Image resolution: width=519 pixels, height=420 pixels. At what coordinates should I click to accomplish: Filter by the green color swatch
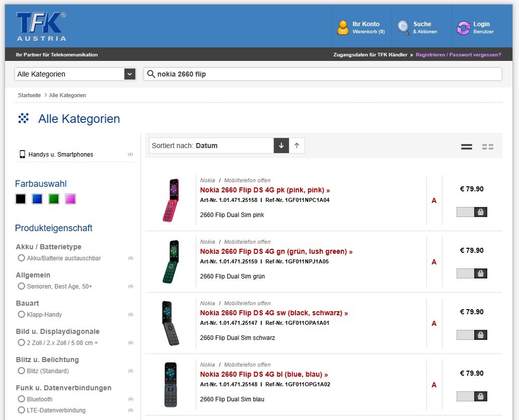54,199
